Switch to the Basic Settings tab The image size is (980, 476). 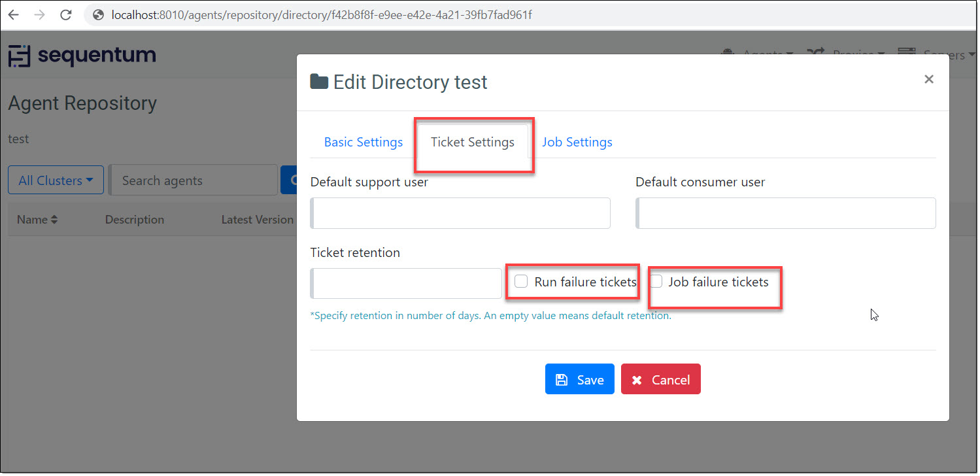[x=363, y=142]
